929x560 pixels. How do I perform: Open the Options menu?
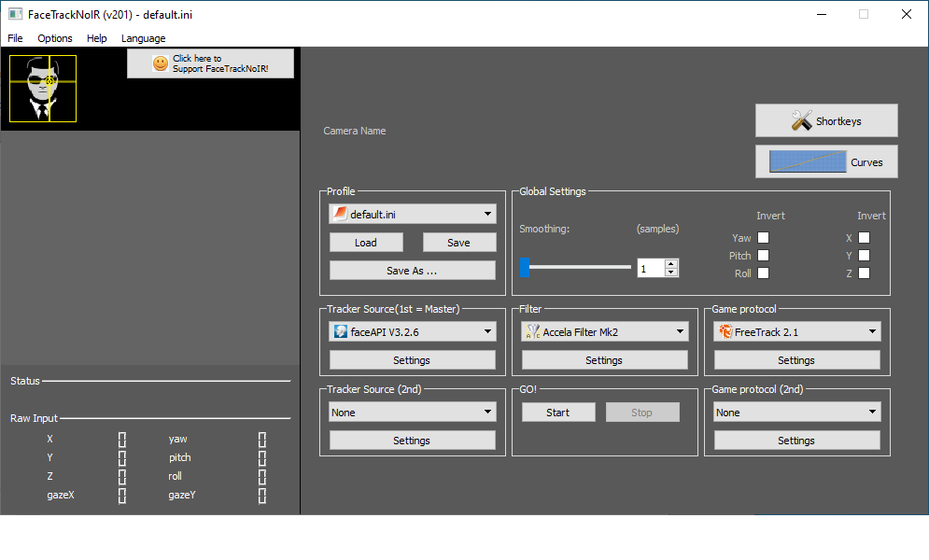point(55,38)
